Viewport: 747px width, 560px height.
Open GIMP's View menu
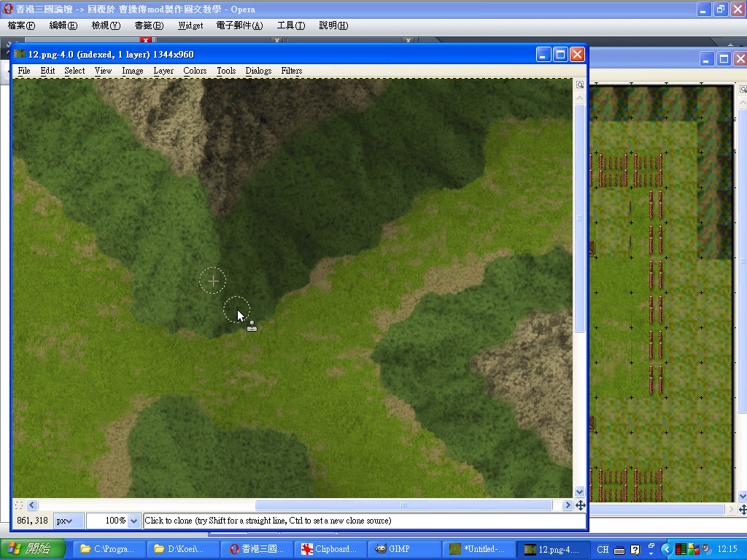103,71
